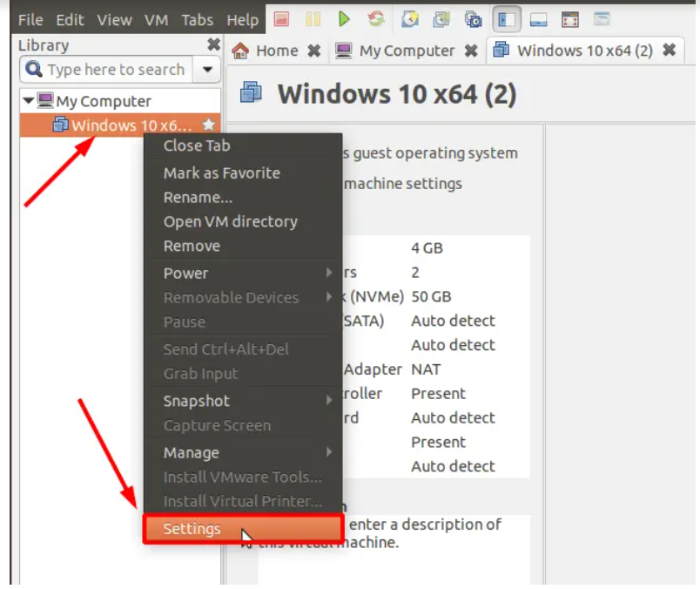Click the red Power Off toolbar icon
This screenshot has height=589, width=700.
tap(281, 19)
